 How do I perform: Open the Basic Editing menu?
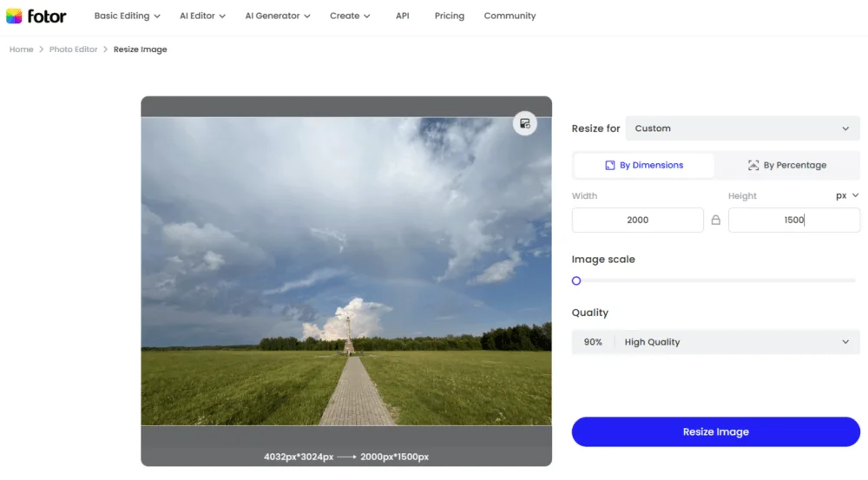[128, 16]
